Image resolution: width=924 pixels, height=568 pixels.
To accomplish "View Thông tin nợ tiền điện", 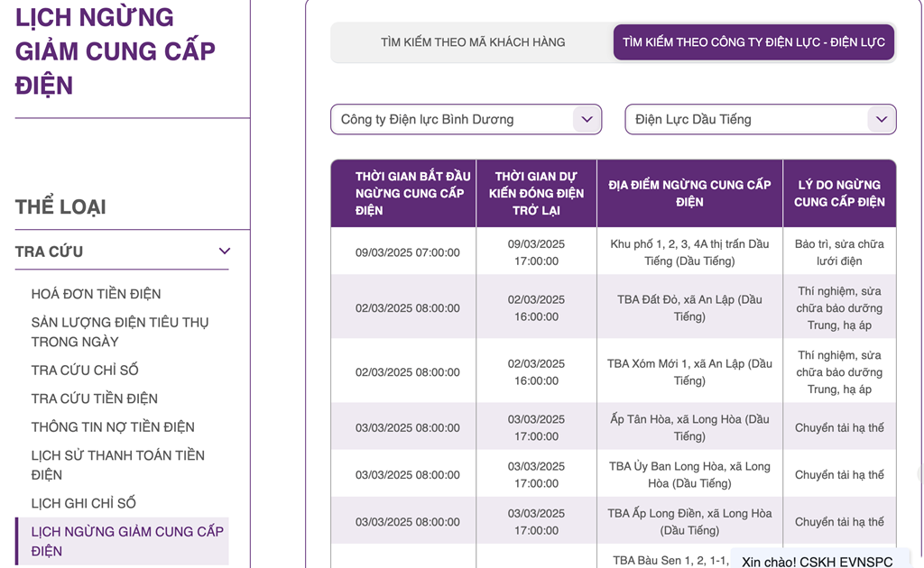I will point(113,426).
